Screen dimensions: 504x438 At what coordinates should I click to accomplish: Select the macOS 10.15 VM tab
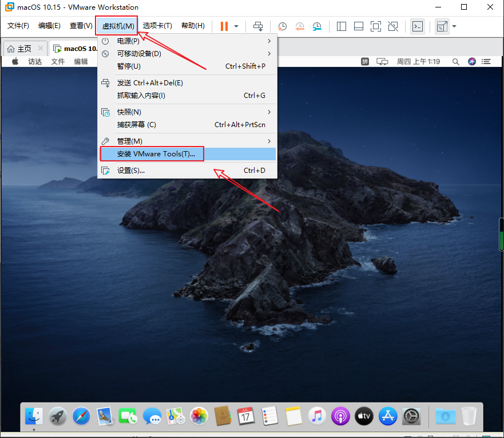pos(74,49)
